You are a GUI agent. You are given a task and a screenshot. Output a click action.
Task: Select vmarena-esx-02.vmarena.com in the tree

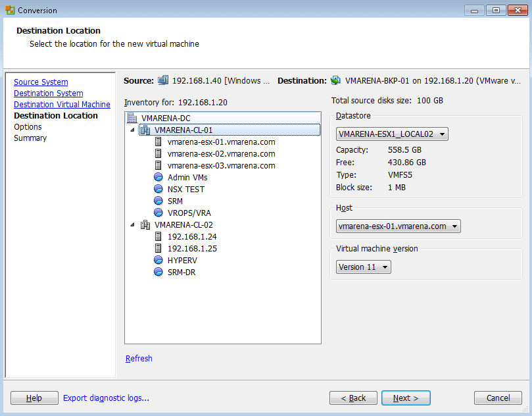[221, 154]
